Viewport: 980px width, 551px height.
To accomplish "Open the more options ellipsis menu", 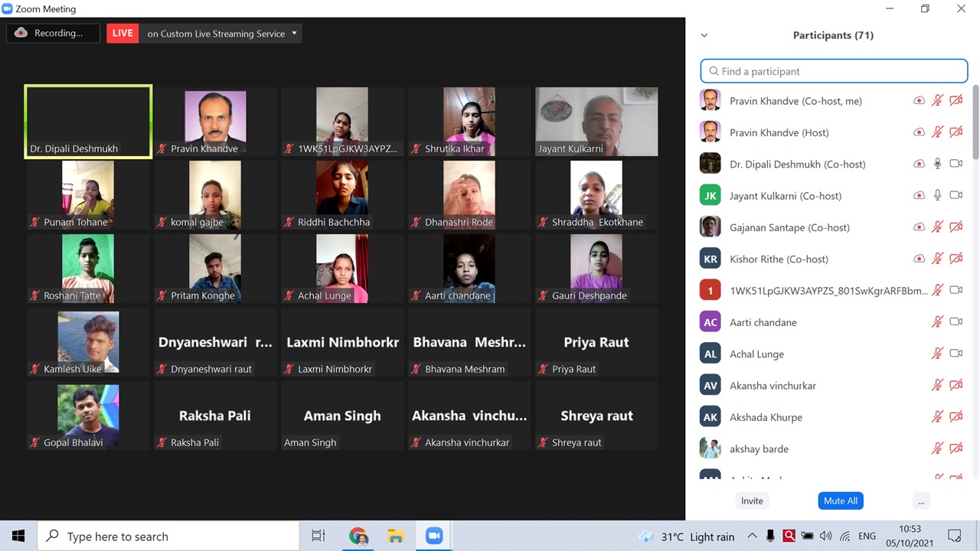I will (921, 500).
